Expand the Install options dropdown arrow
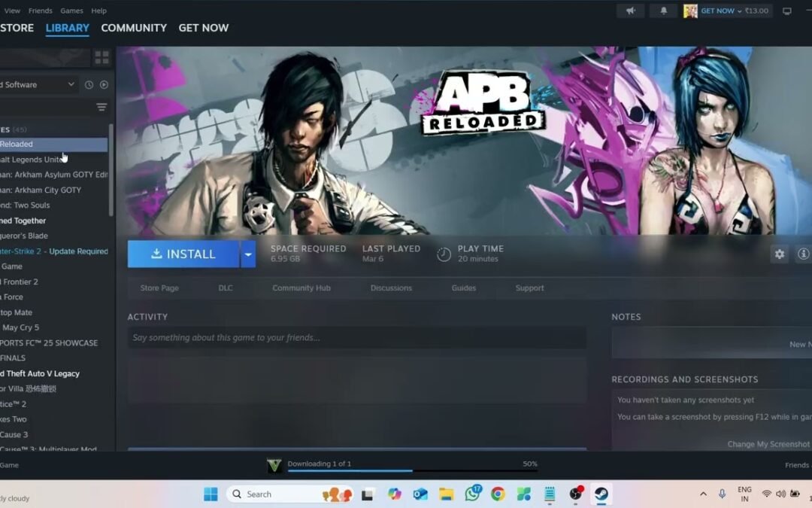The height and width of the screenshot is (508, 812). click(x=248, y=254)
